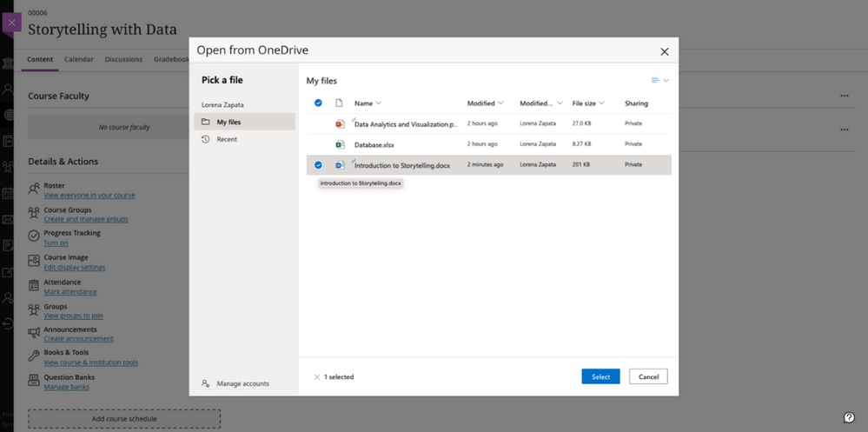Expand the Modified column dropdown
Screen dimensions: 868x432
[x=501, y=103]
